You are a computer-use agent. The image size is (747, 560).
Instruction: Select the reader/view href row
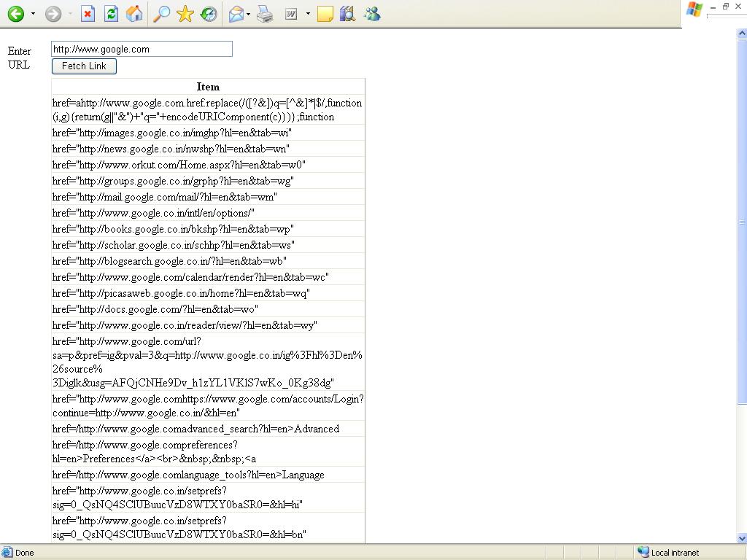coord(208,325)
